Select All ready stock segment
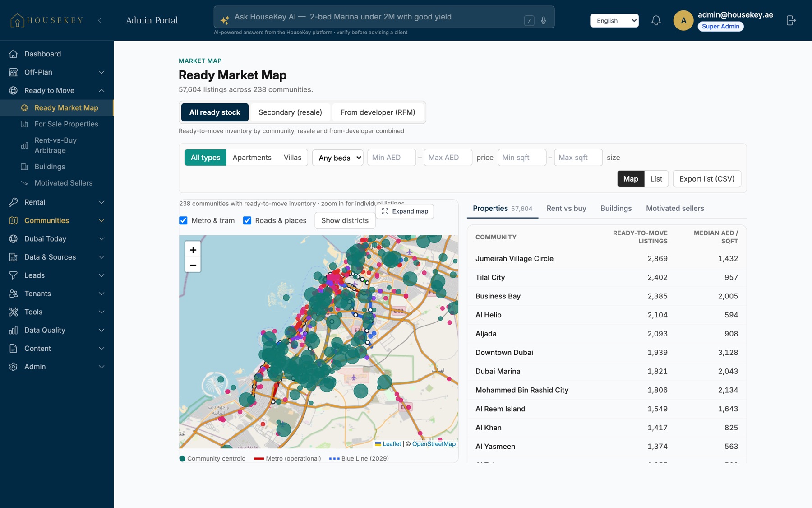Viewport: 812px width, 508px height. 215,112
